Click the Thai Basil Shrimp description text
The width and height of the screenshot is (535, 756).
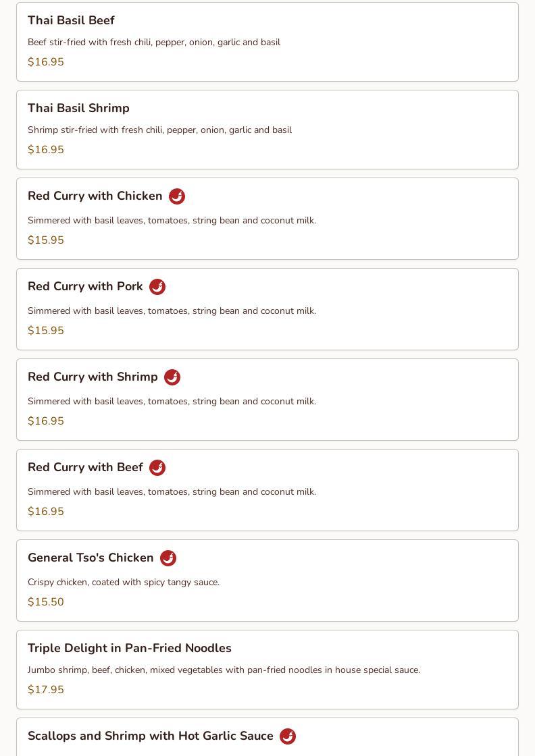159,130
